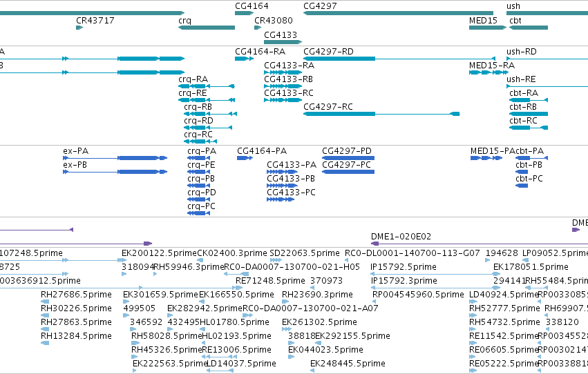Select the EK222563.5prime EST label
The height and width of the screenshot is (374, 588).
[x=170, y=364]
